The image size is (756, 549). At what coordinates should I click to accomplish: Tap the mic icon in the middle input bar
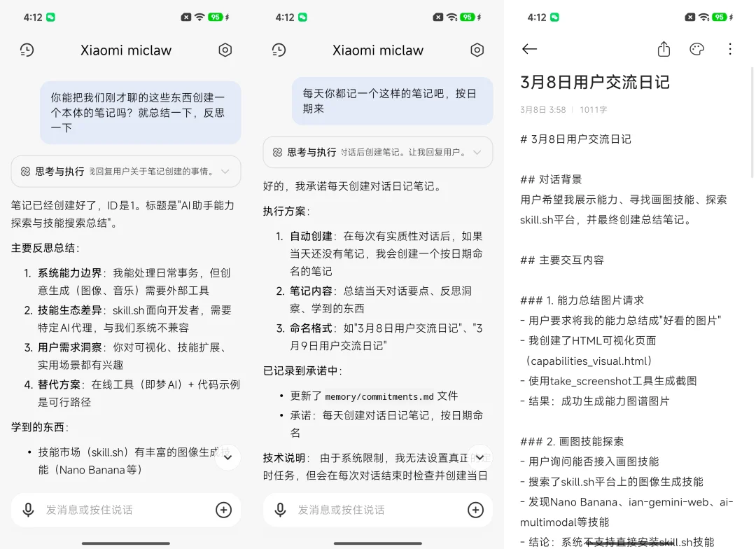point(280,510)
